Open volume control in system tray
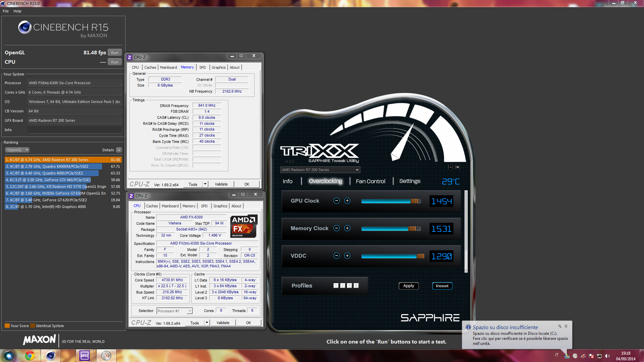 [607, 356]
